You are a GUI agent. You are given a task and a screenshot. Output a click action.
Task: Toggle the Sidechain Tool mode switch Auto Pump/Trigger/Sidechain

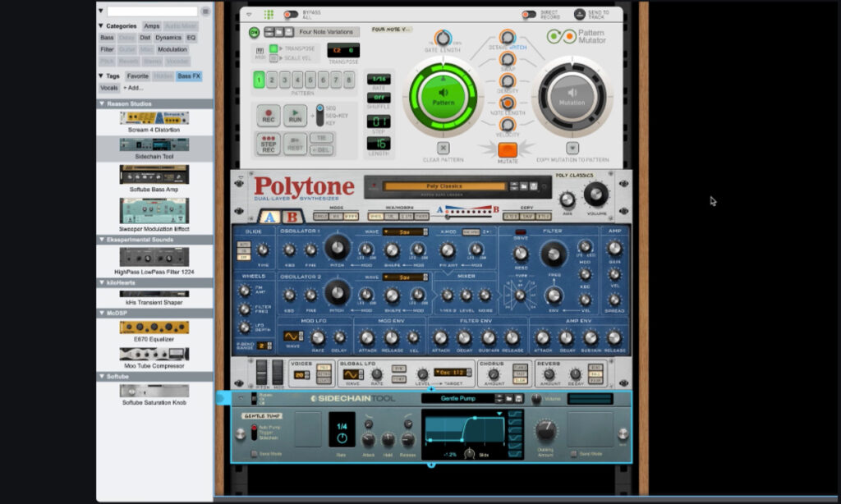pyautogui.click(x=255, y=432)
